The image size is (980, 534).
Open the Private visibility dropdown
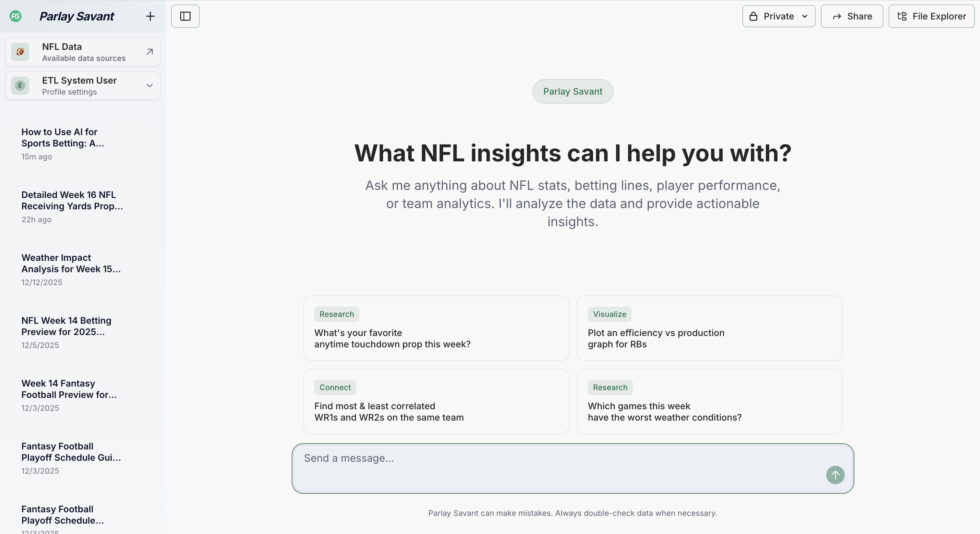pyautogui.click(x=778, y=16)
